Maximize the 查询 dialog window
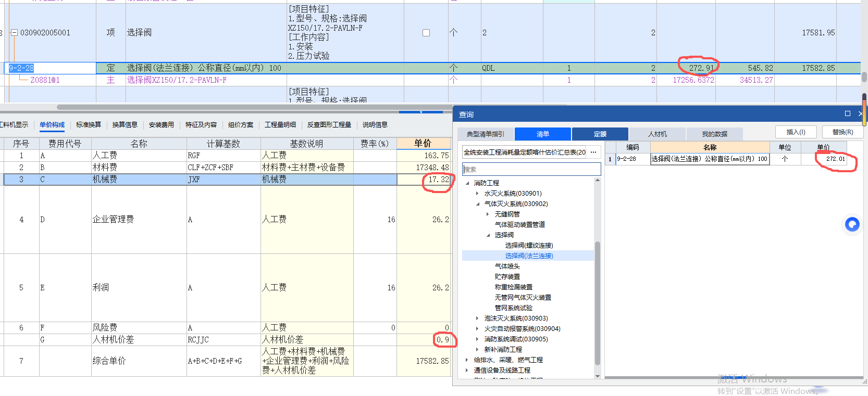The image size is (868, 396). coord(848,113)
